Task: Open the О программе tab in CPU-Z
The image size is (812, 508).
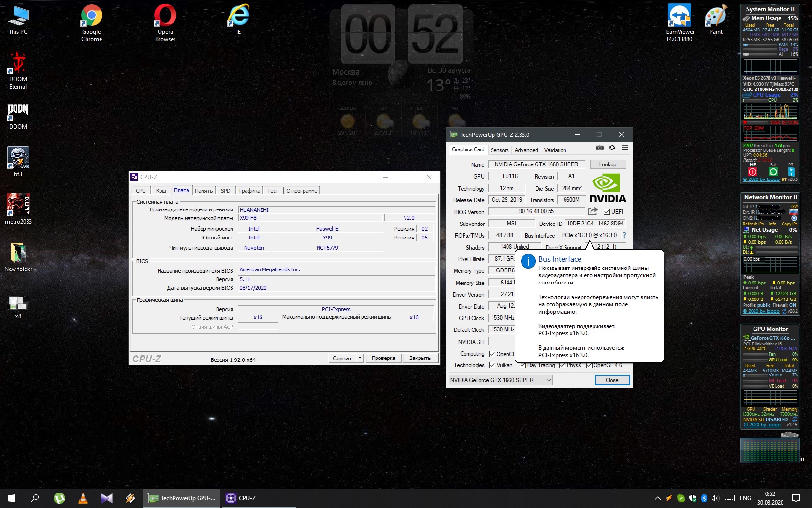Action: 302,191
